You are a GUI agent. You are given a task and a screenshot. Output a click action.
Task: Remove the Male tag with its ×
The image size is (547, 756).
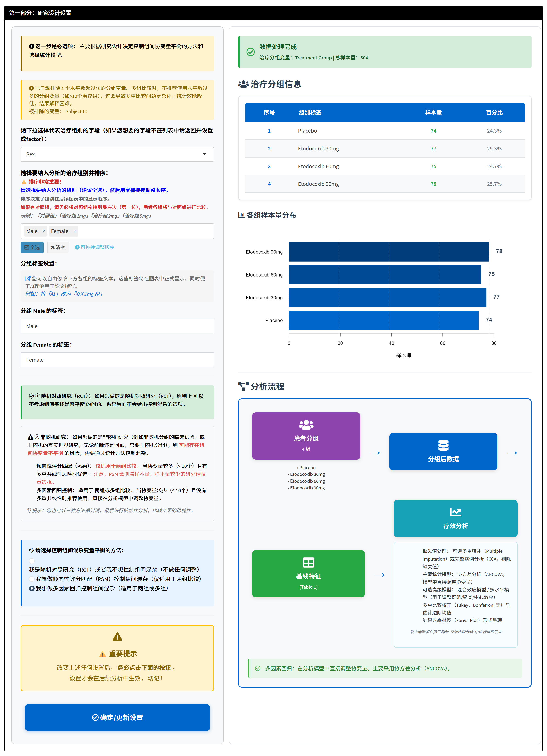(x=44, y=231)
